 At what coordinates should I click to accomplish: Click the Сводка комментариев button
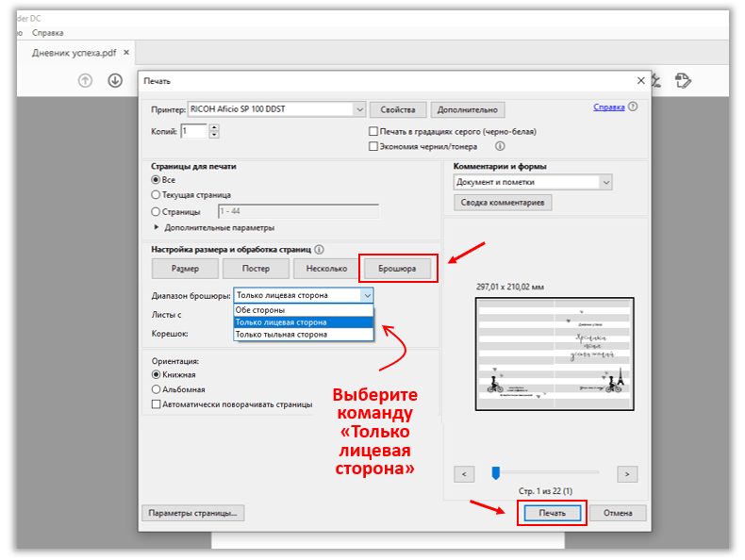[503, 203]
